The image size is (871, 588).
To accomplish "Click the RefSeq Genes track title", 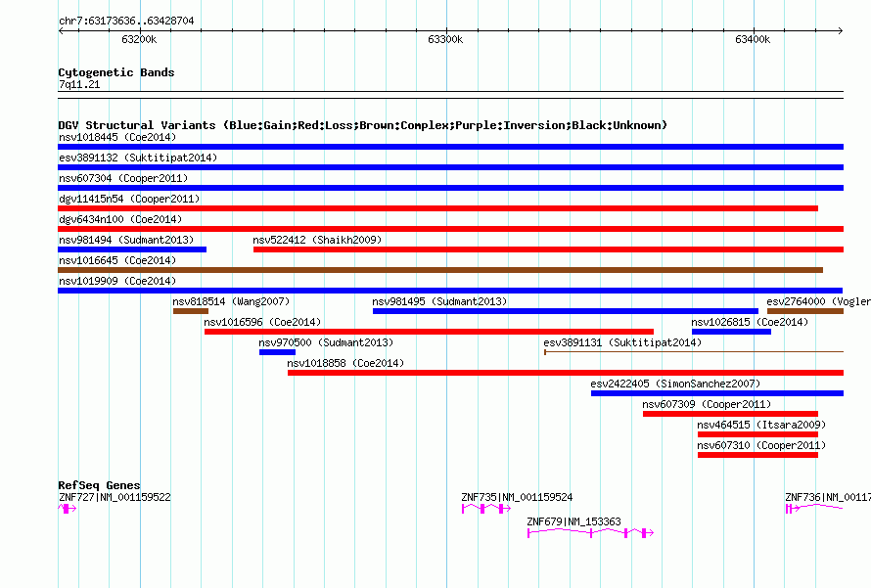I will click(99, 484).
